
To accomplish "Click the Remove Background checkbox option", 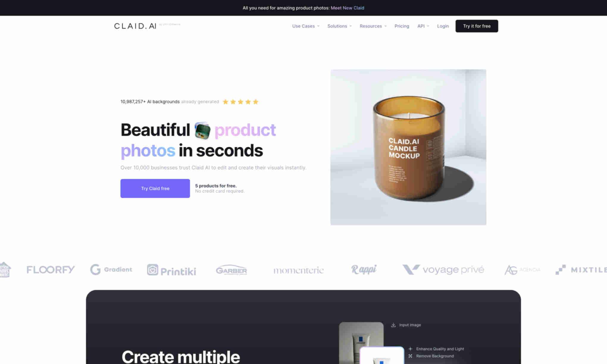I will coord(410,355).
